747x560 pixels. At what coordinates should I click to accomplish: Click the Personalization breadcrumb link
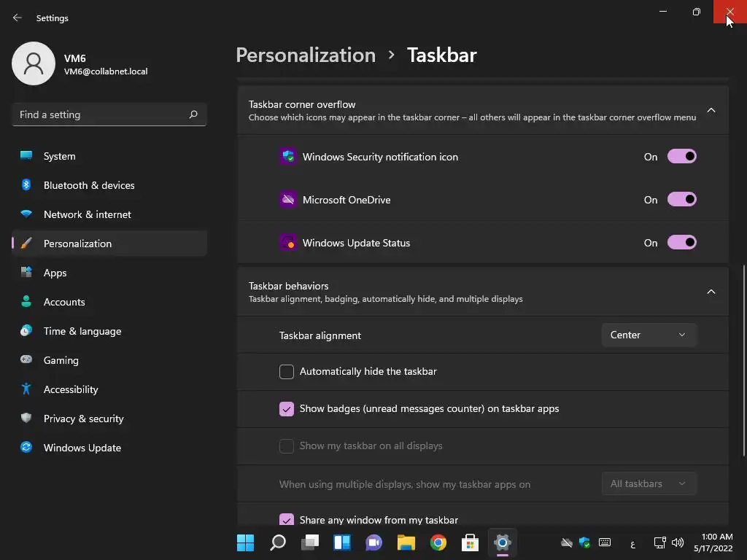306,55
